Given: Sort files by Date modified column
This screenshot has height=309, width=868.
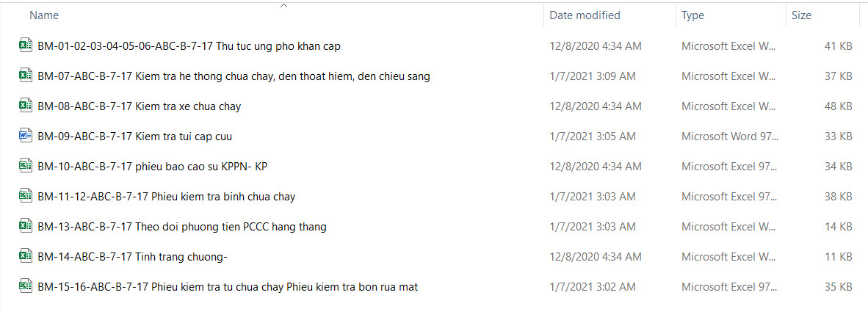Looking at the screenshot, I should [585, 15].
